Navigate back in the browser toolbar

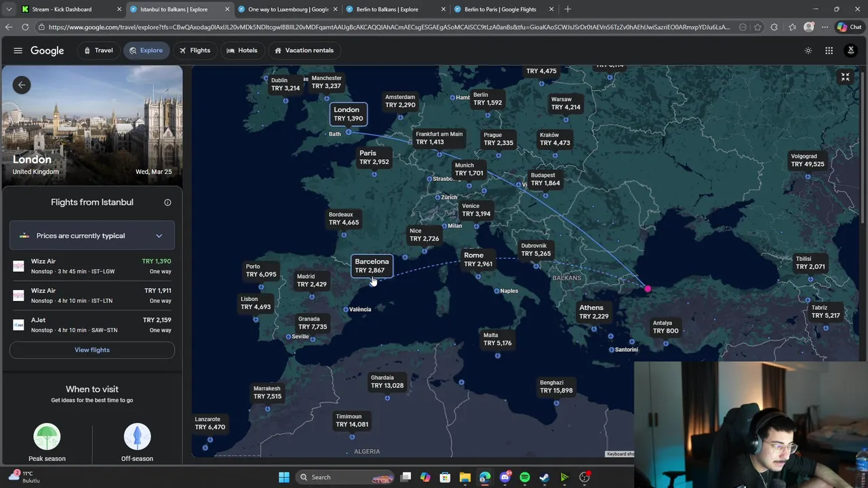pos(9,27)
